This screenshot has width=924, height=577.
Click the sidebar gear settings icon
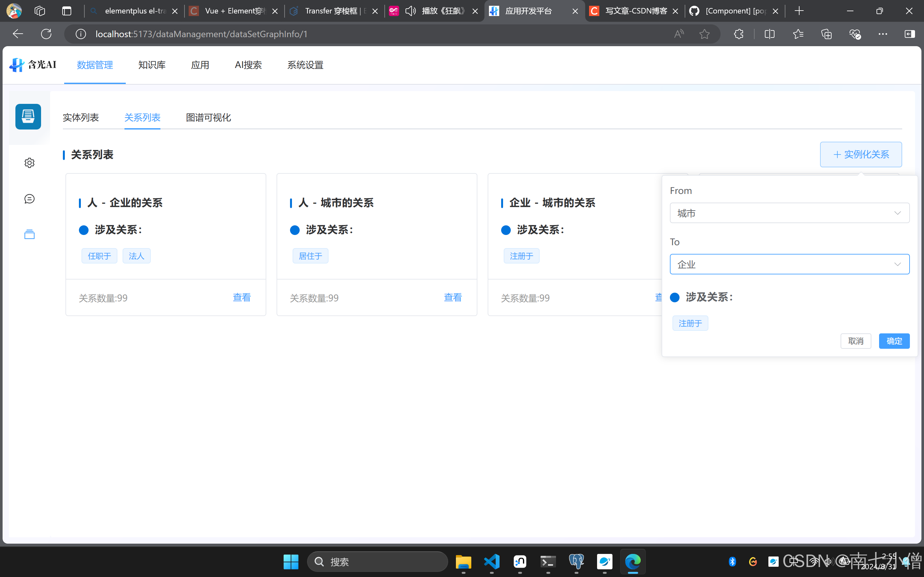tap(30, 163)
